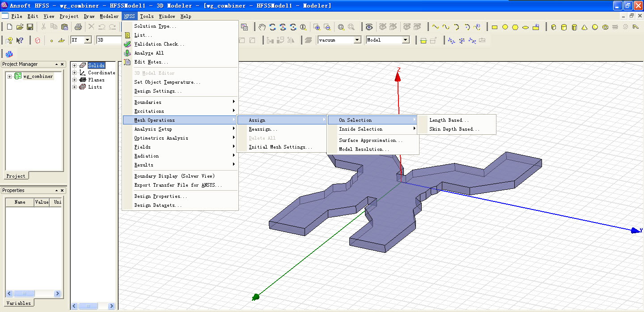Expand the Coordinate Systems tree node
This screenshot has width=644, height=312.
tap(75, 73)
